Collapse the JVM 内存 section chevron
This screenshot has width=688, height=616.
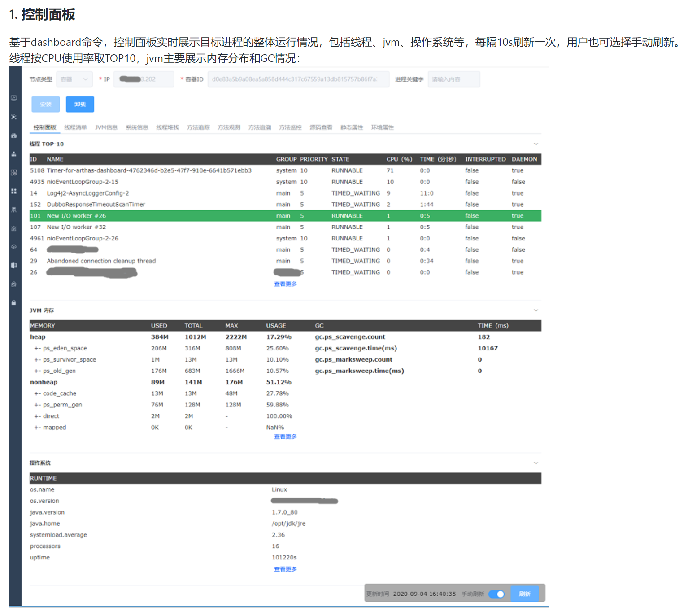tap(536, 310)
